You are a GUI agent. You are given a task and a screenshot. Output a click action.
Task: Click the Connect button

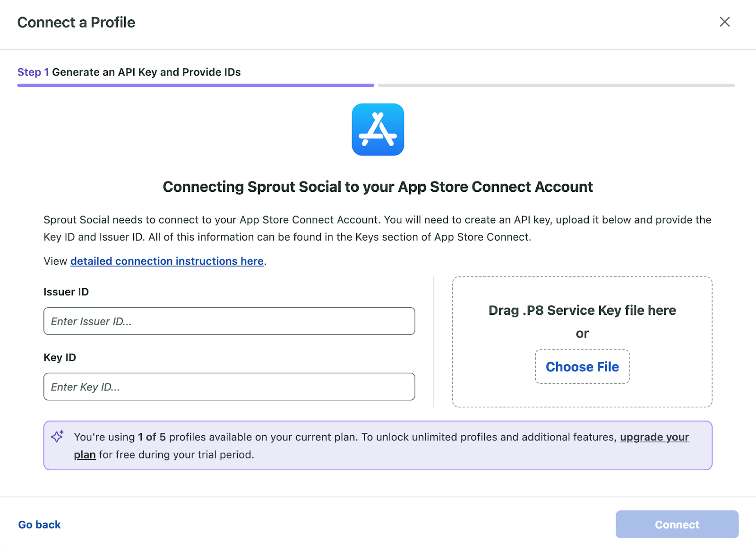pos(677,525)
